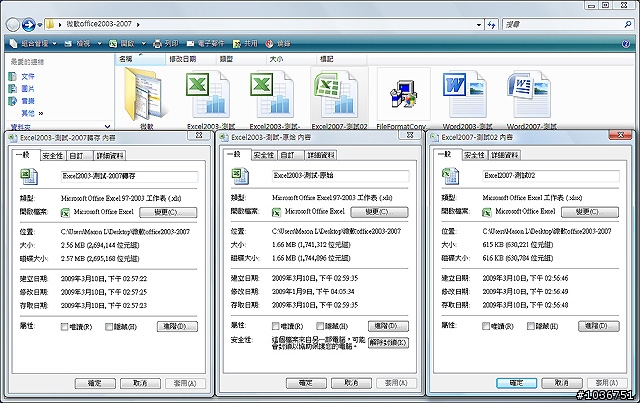Click 進階(D) in Excel2007-測試02 dialog
The image size is (640, 403).
coord(599,326)
